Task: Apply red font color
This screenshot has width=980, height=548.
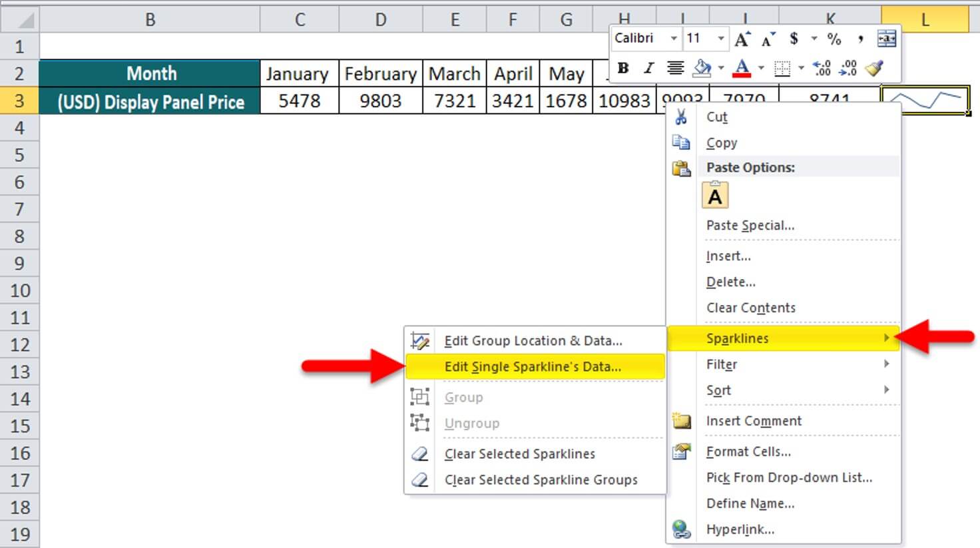Action: (742, 68)
